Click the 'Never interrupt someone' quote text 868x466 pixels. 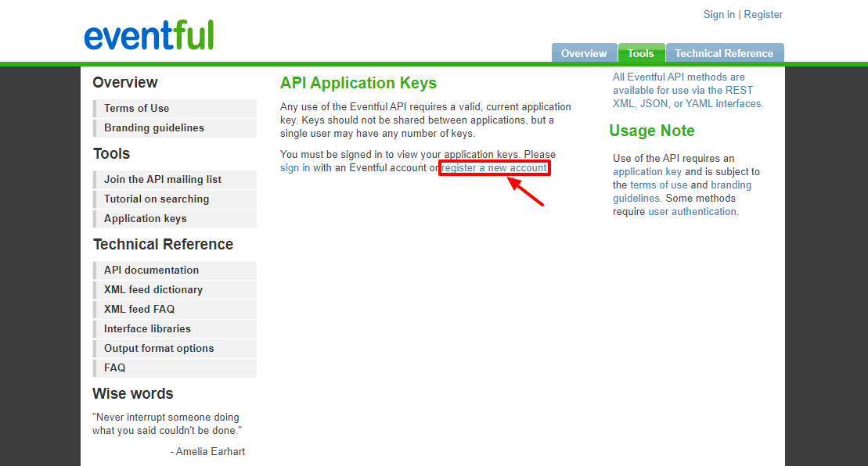167,424
